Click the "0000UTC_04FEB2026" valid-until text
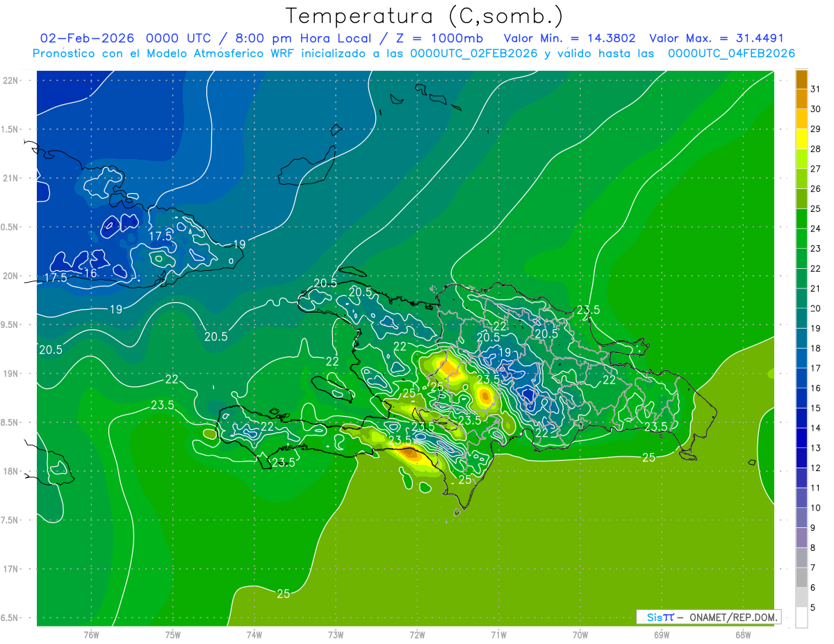 [731, 53]
